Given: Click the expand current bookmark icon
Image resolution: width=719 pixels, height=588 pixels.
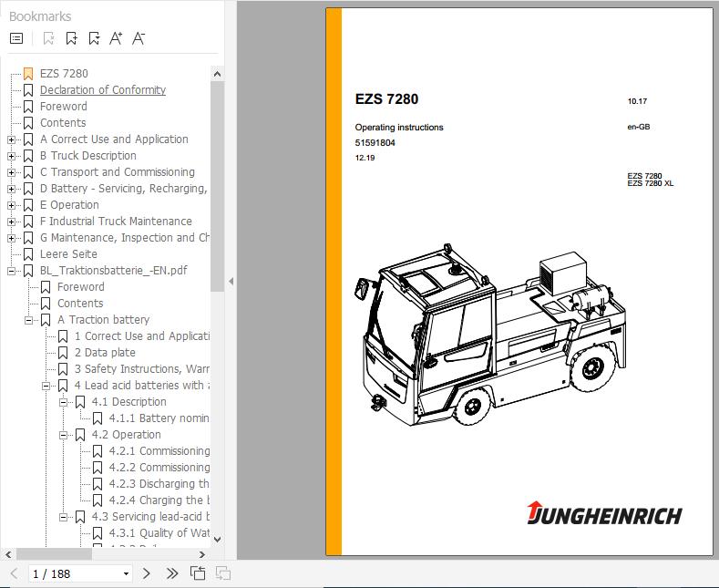Looking at the screenshot, I should [x=94, y=38].
